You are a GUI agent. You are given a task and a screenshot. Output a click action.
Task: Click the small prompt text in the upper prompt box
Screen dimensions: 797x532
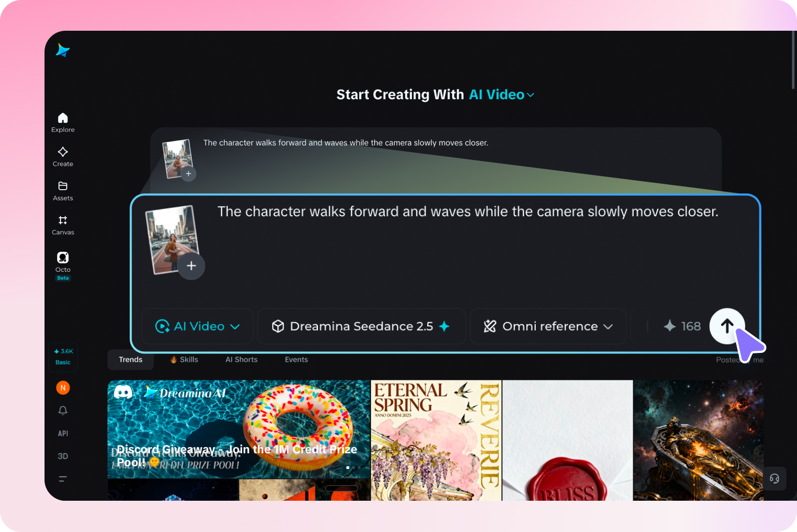346,143
